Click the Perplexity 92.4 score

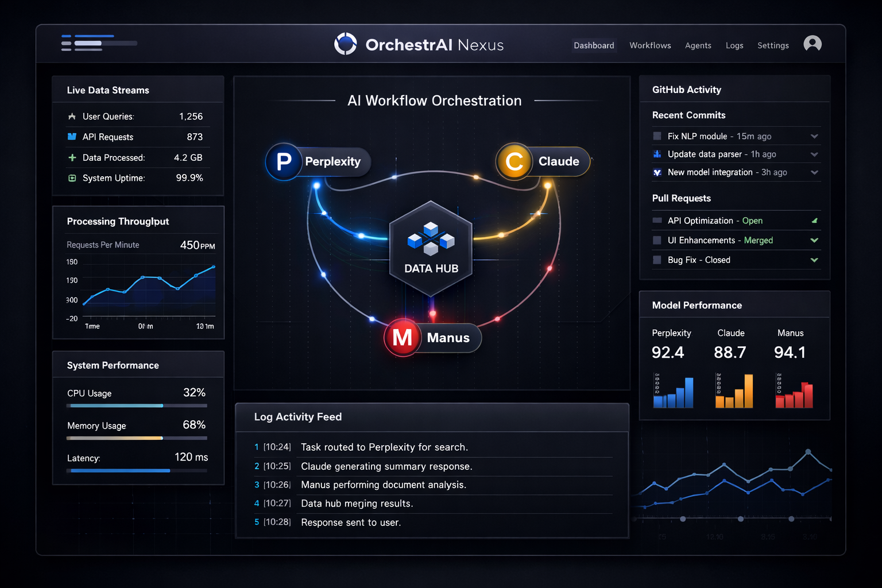pyautogui.click(x=668, y=353)
